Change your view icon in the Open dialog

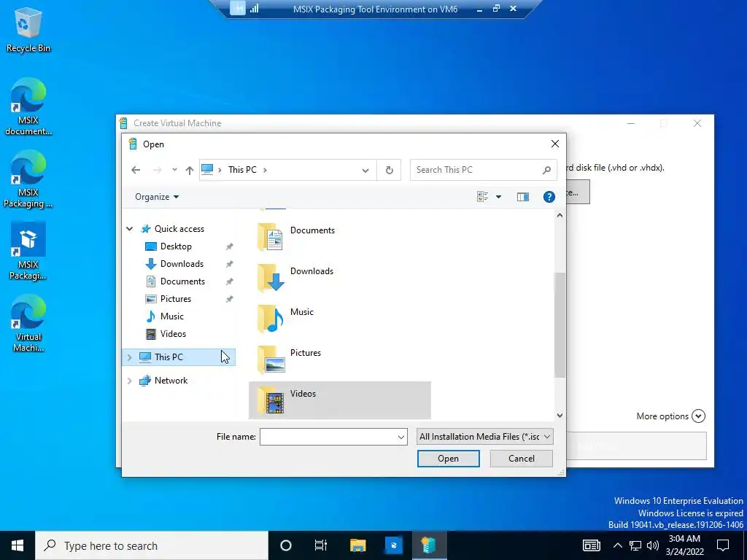tap(483, 197)
